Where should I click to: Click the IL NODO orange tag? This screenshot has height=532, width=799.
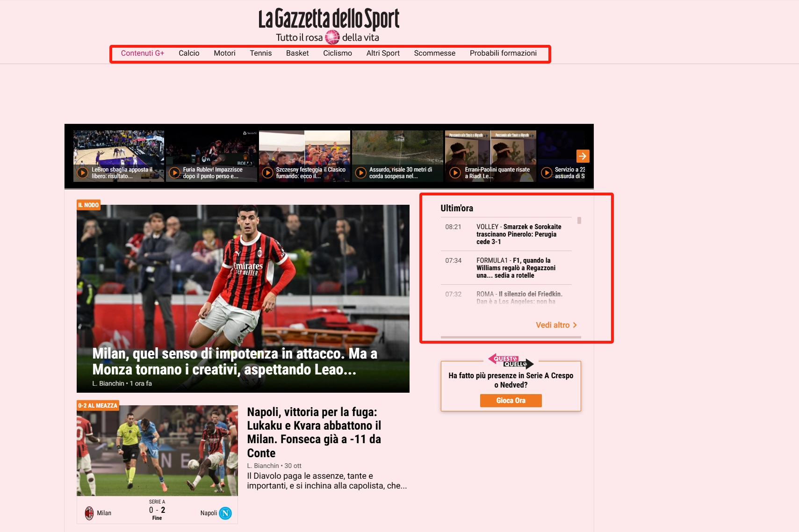click(x=88, y=205)
